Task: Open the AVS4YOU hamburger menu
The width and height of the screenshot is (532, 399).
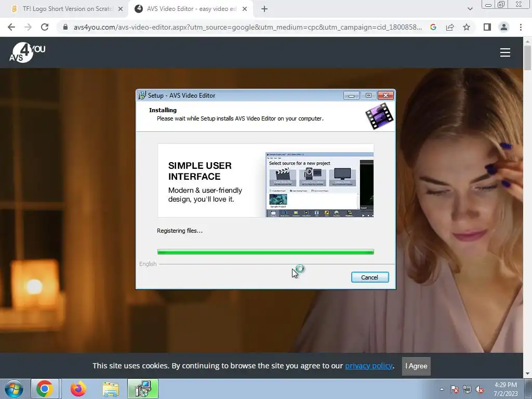Action: pos(505,52)
